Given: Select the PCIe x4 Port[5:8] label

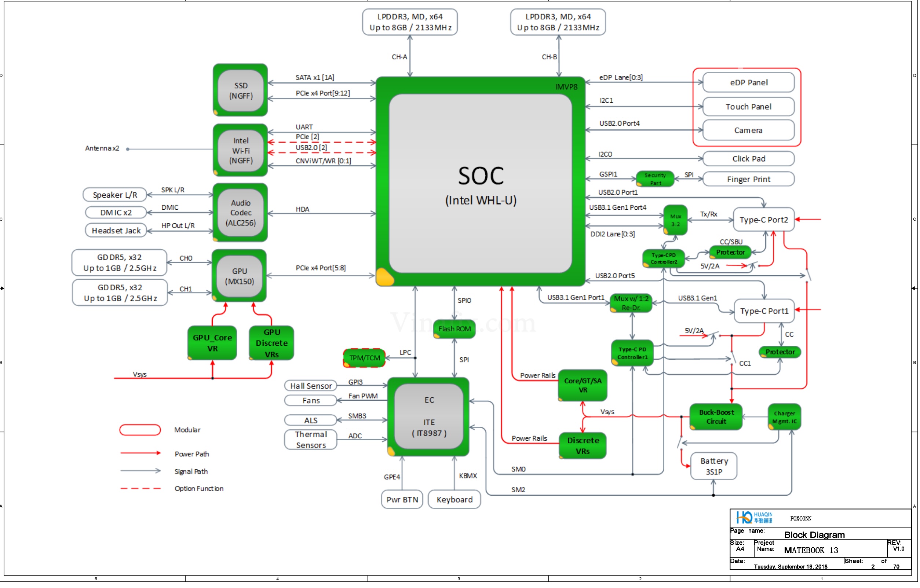Looking at the screenshot, I should [x=321, y=268].
